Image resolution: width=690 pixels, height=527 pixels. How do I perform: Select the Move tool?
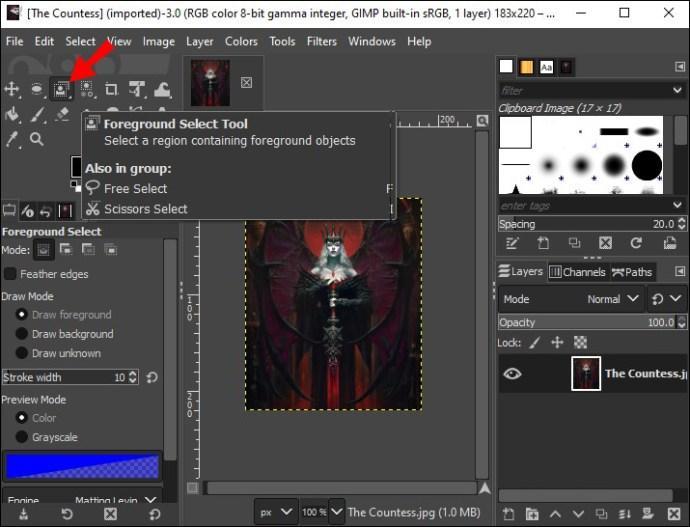(11, 89)
